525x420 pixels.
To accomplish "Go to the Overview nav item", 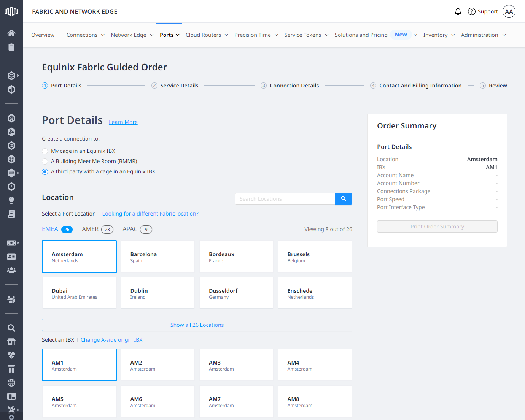I will (43, 35).
